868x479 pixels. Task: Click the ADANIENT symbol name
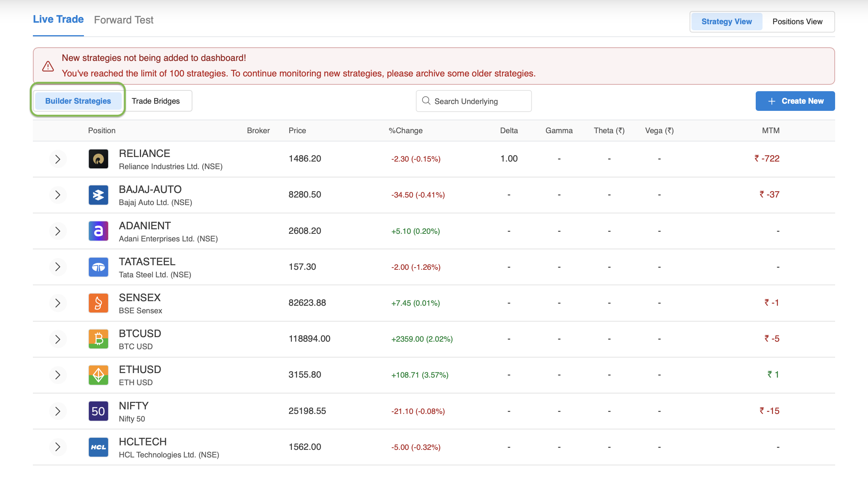point(145,226)
